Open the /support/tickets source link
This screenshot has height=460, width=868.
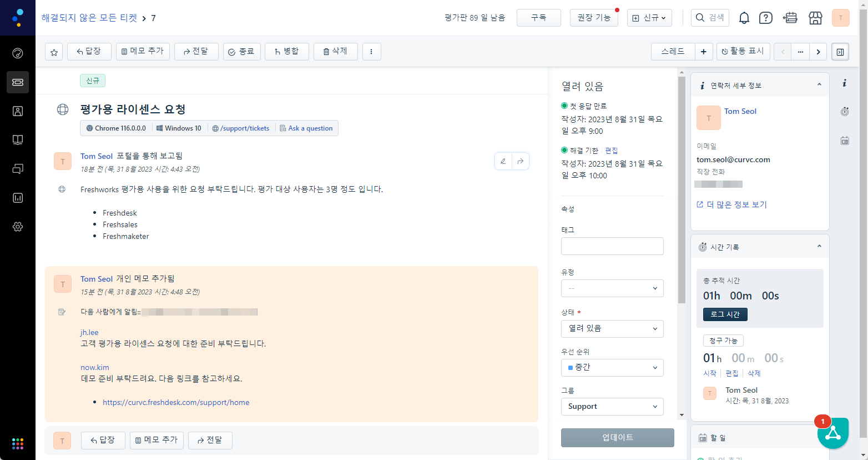point(241,128)
